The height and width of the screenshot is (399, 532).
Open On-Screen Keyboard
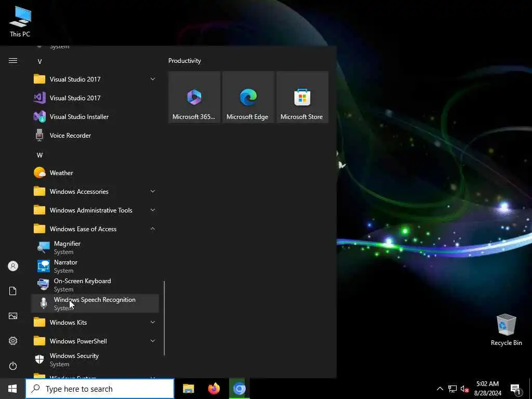coord(95,285)
